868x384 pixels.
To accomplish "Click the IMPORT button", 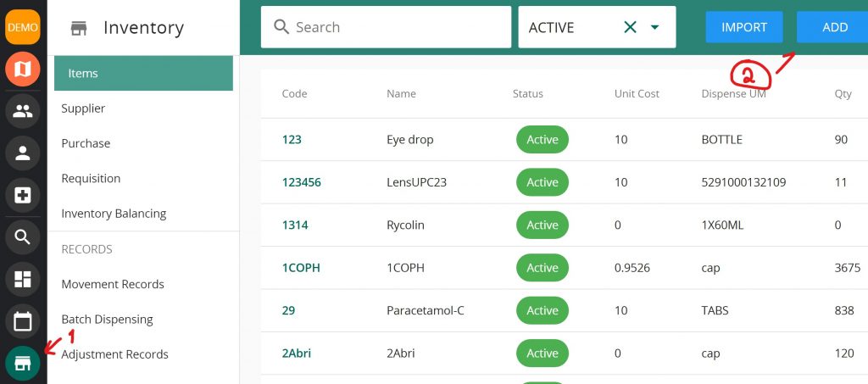I will click(744, 27).
